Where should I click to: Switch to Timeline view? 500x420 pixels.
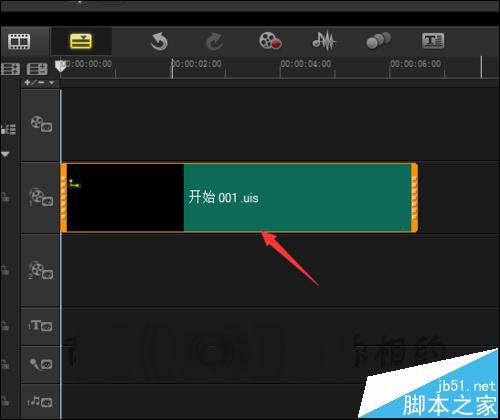pyautogui.click(x=81, y=41)
